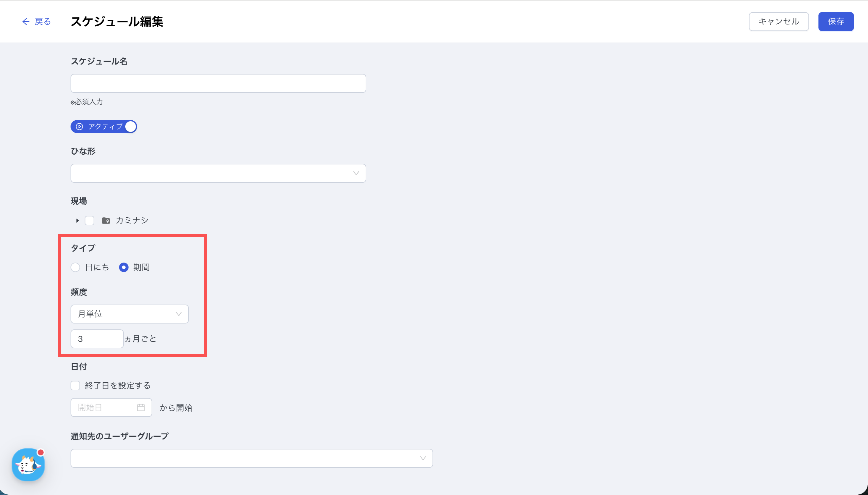Focus the スケジュール名 text field
Viewport: 868px width, 495px height.
[218, 83]
